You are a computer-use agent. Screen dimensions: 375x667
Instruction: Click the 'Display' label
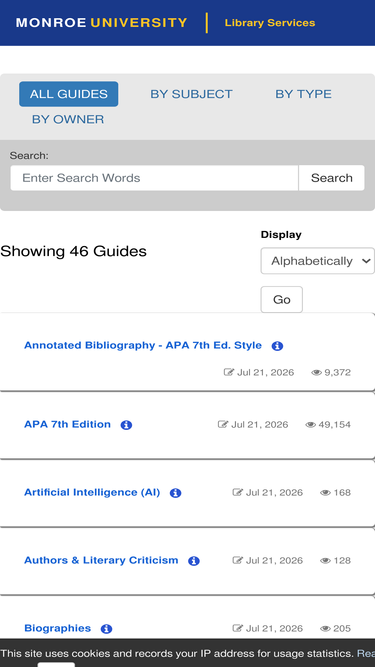coord(281,235)
